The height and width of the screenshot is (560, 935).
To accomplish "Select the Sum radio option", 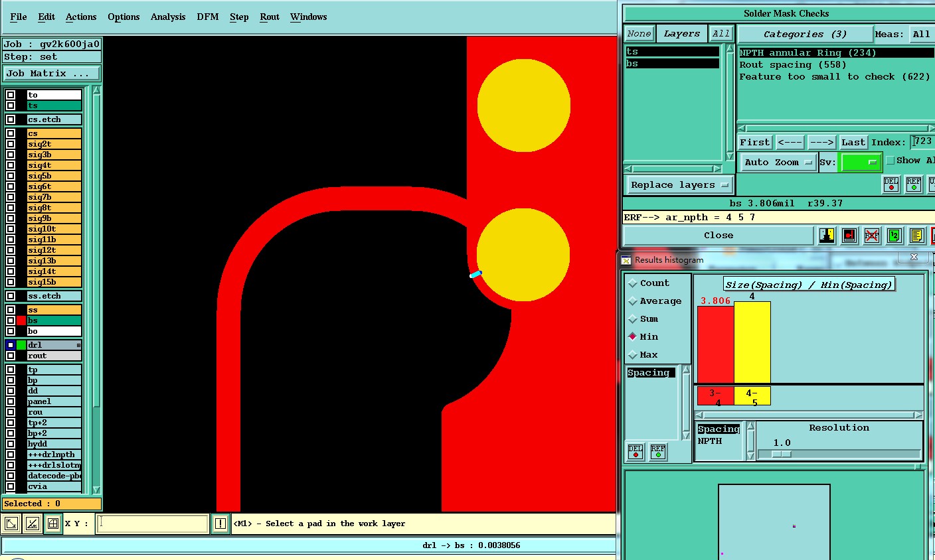I will point(633,319).
